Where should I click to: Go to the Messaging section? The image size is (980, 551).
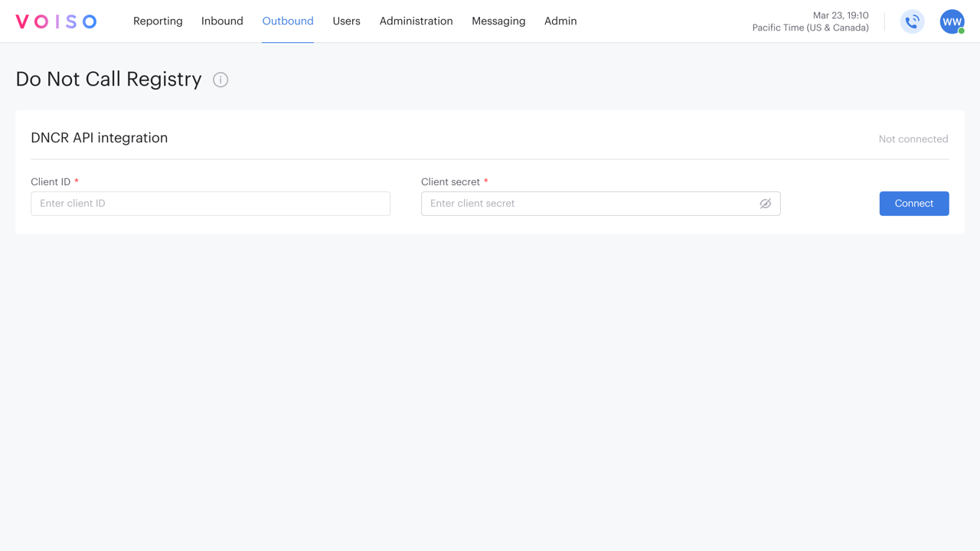tap(498, 21)
